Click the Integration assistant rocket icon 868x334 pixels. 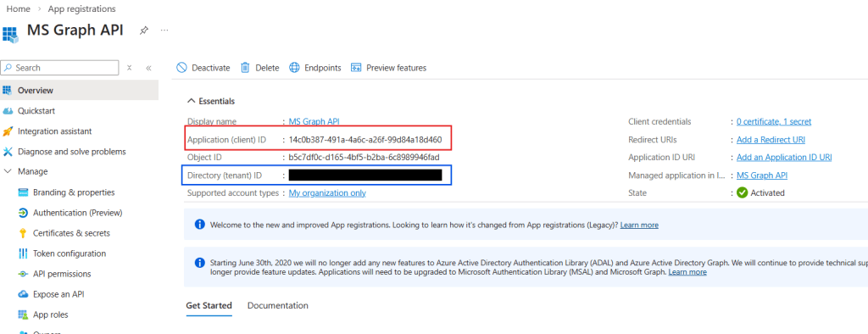tap(8, 131)
